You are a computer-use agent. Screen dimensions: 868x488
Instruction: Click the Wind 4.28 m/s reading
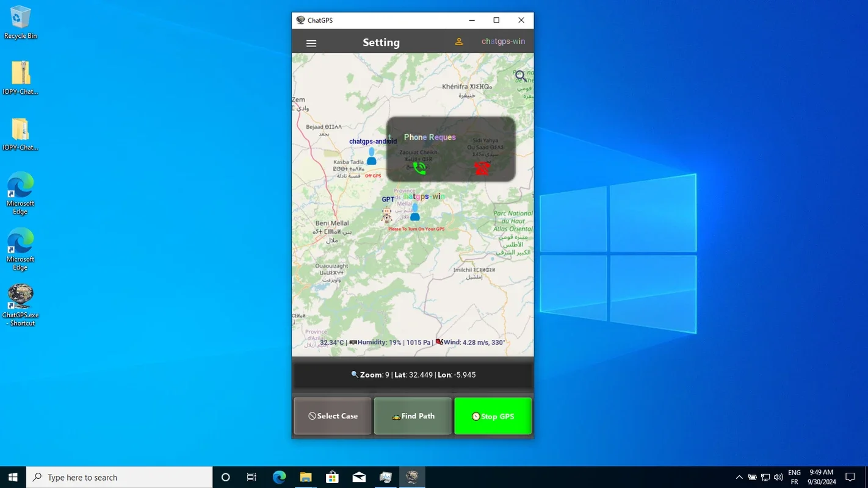click(470, 343)
